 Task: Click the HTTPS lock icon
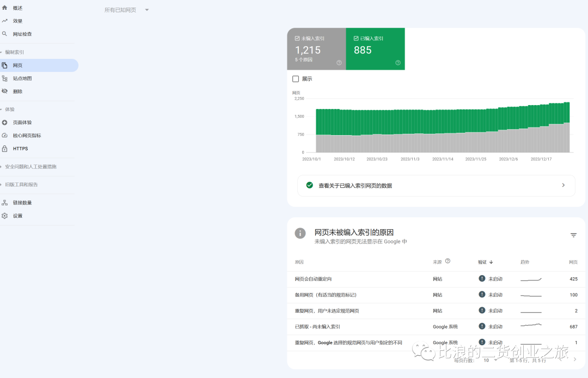pos(6,148)
